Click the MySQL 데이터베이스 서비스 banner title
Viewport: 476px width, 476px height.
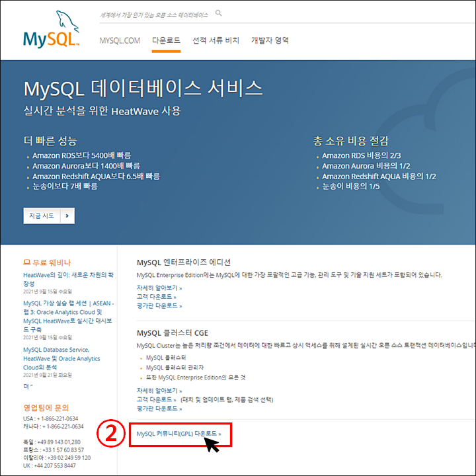click(143, 89)
